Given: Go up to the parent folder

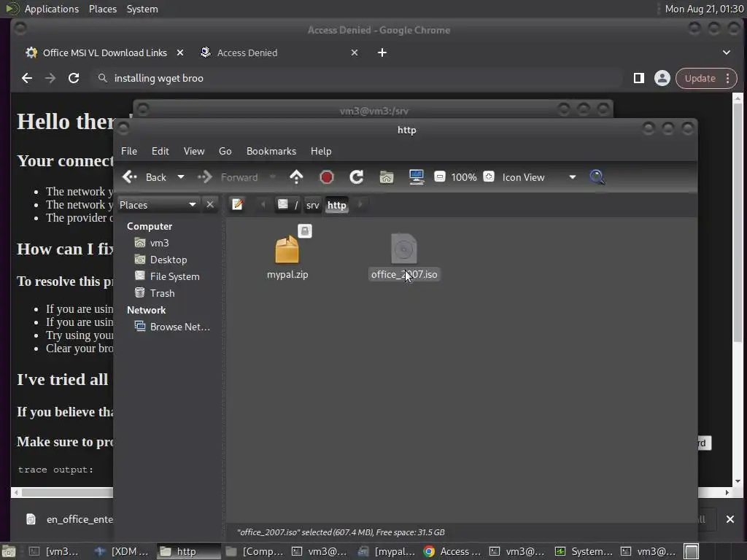Looking at the screenshot, I should (x=296, y=177).
